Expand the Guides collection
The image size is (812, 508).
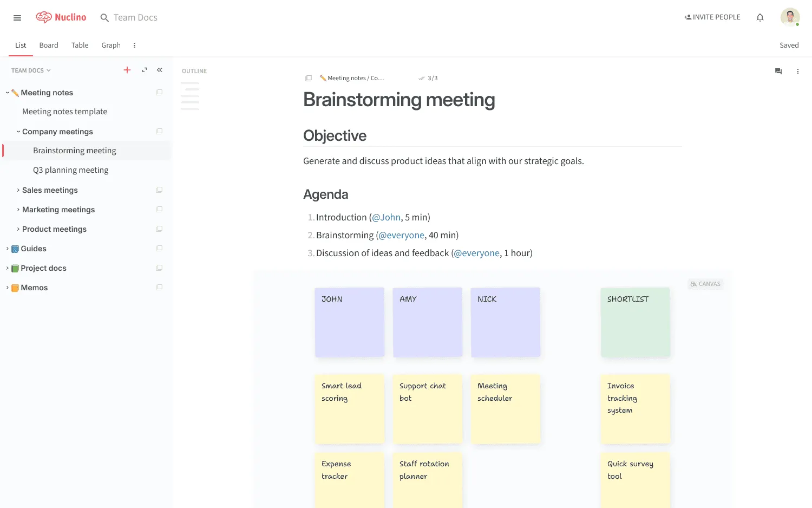coord(8,249)
